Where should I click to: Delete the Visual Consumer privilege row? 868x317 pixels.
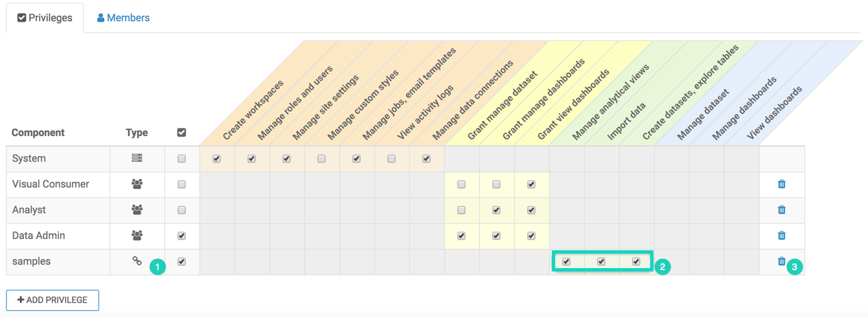pyautogui.click(x=782, y=184)
